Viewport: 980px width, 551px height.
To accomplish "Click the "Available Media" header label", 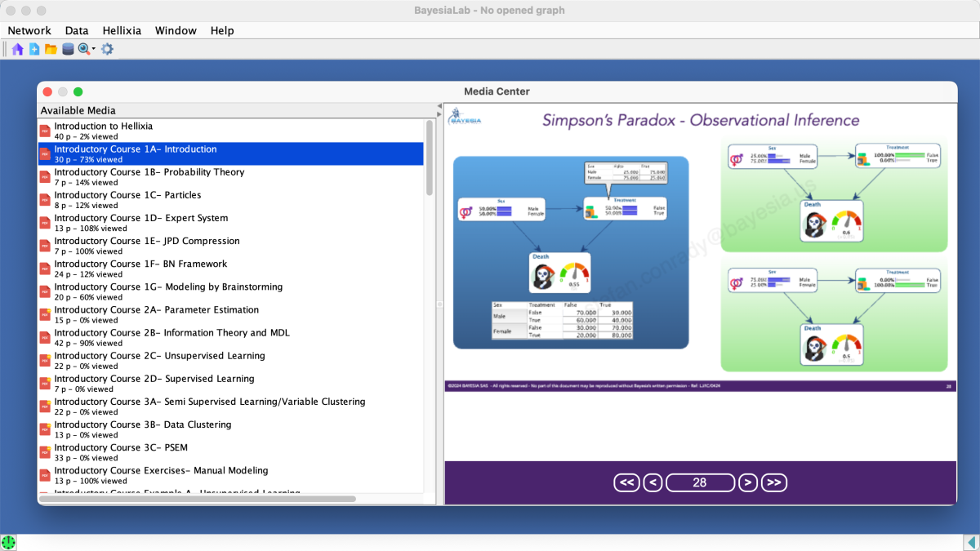I will (78, 110).
